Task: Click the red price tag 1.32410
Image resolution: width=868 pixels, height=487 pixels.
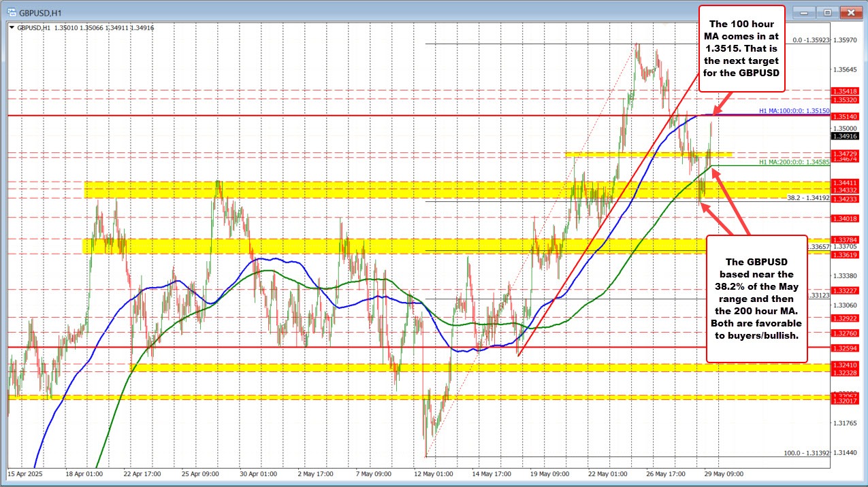Action: (x=845, y=365)
